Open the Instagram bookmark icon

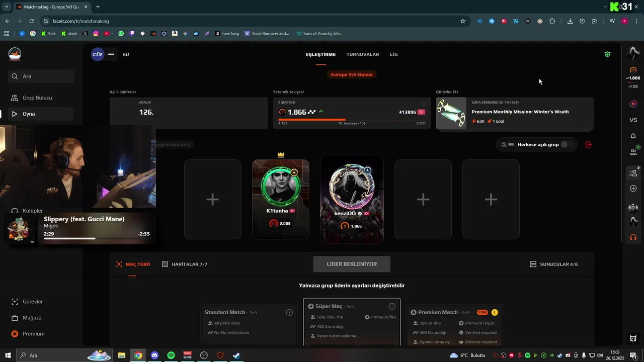pos(96,34)
